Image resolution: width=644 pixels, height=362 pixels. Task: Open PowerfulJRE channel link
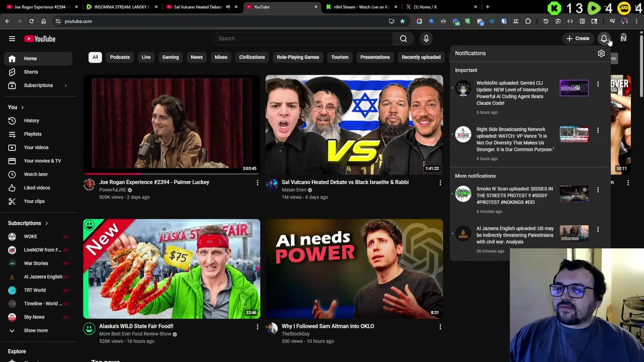pyautogui.click(x=113, y=190)
